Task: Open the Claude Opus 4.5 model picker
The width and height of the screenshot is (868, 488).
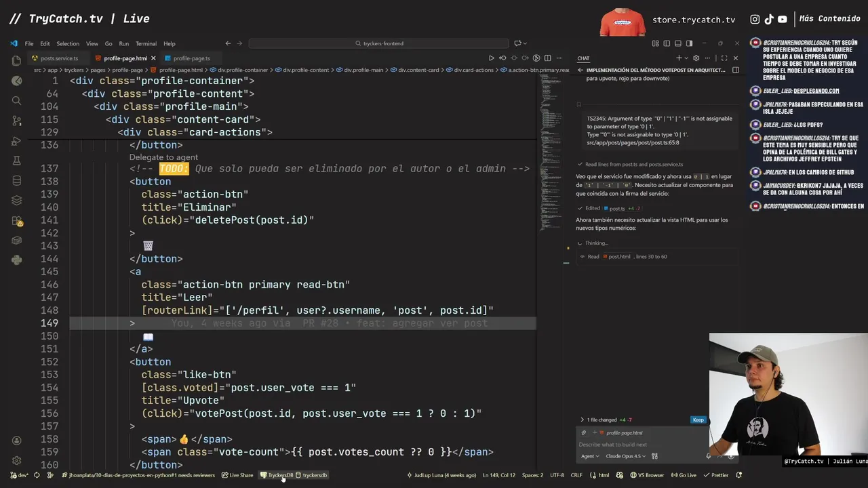Action: pos(625,456)
